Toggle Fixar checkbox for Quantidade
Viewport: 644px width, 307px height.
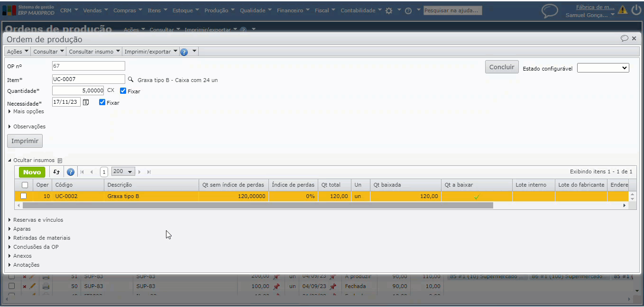[x=123, y=91]
